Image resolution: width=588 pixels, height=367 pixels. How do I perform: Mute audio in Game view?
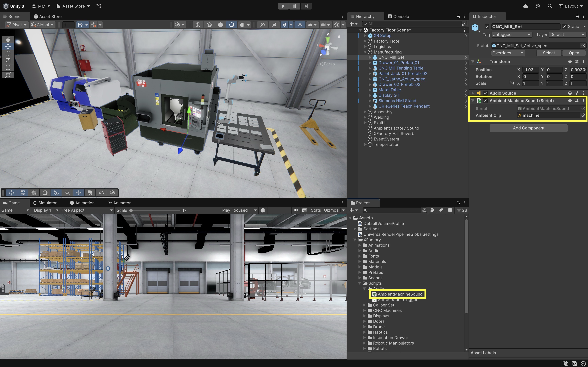296,210
